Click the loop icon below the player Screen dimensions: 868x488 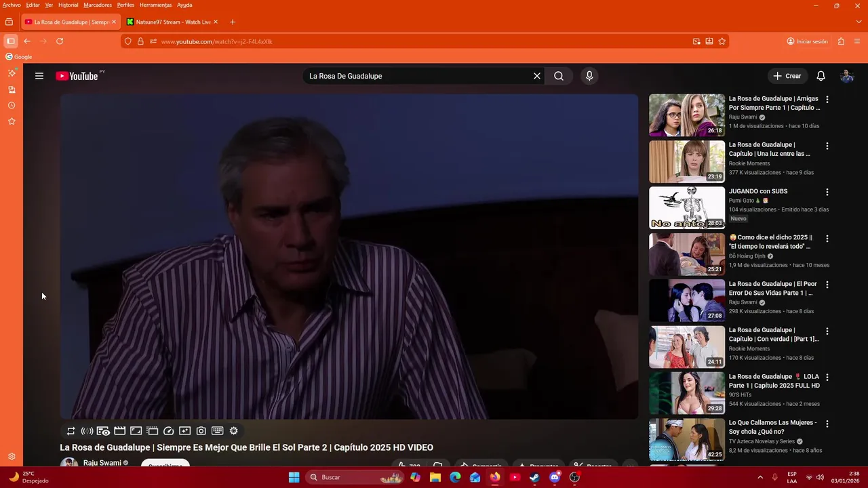point(71,431)
